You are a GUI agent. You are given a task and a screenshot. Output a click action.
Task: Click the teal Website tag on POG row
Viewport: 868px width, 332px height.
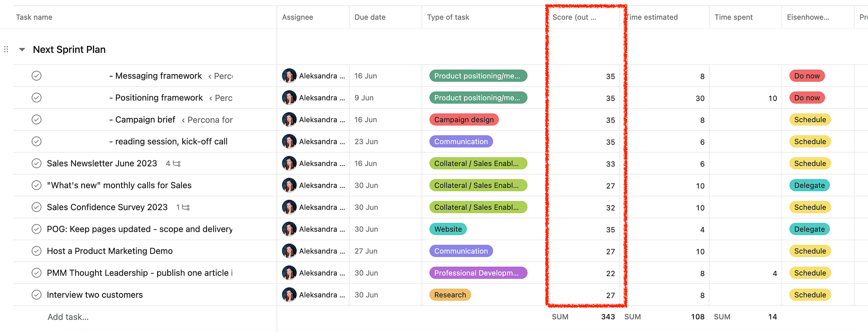pos(448,229)
